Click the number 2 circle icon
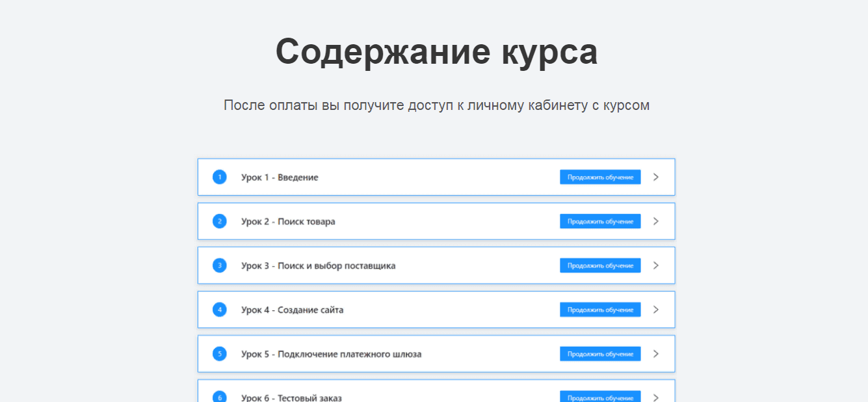This screenshot has height=402, width=868. pos(220,221)
